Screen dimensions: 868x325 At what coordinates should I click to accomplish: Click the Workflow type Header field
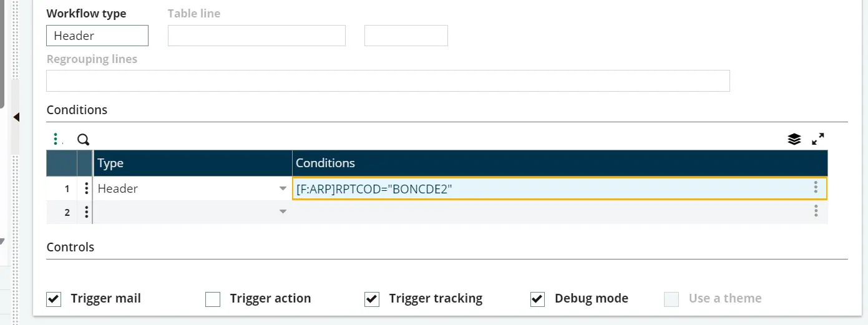pyautogui.click(x=97, y=36)
